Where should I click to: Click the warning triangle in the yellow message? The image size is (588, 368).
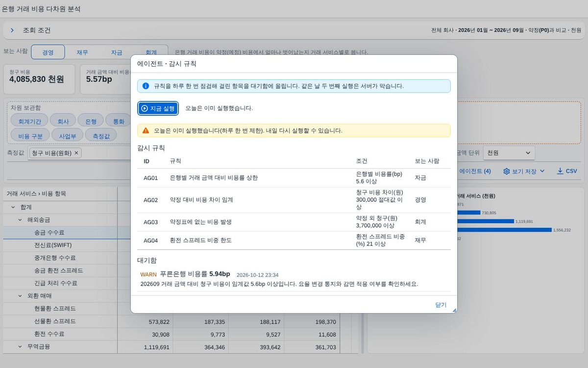[146, 131]
